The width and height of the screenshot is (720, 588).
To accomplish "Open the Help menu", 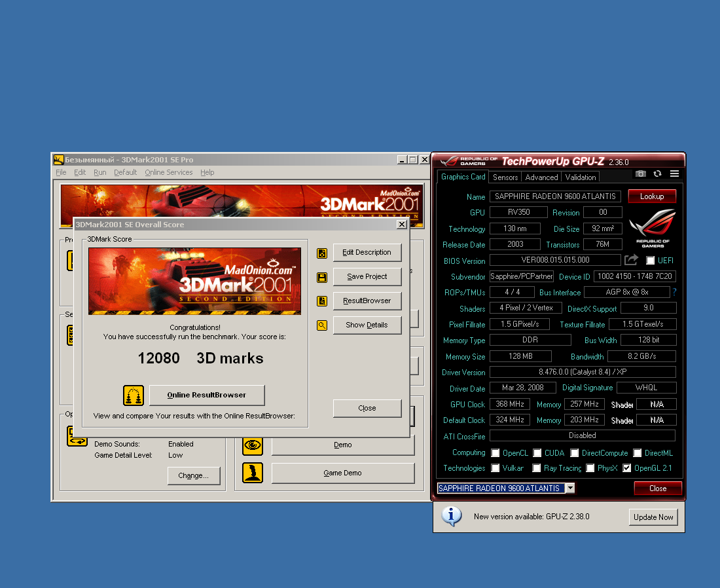I will coord(207,172).
